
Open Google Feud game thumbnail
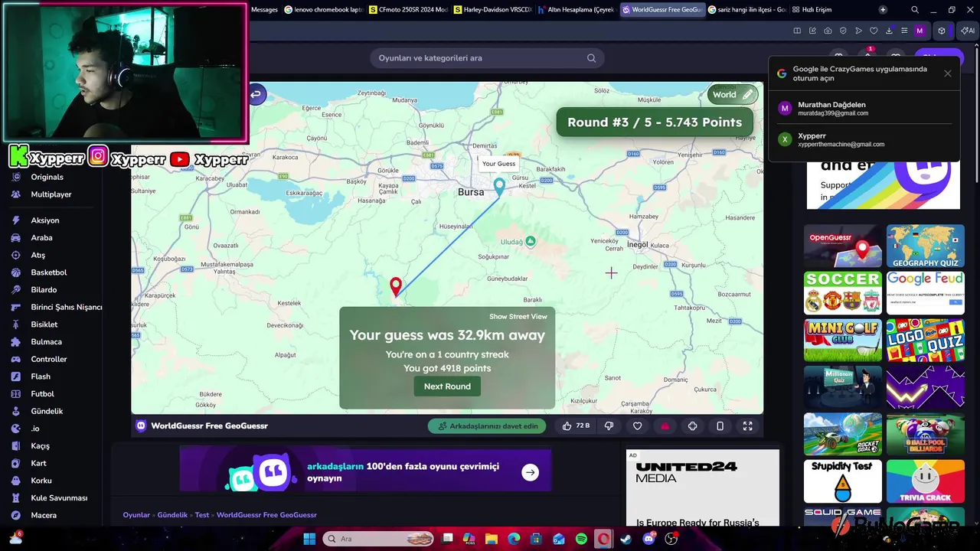click(926, 293)
